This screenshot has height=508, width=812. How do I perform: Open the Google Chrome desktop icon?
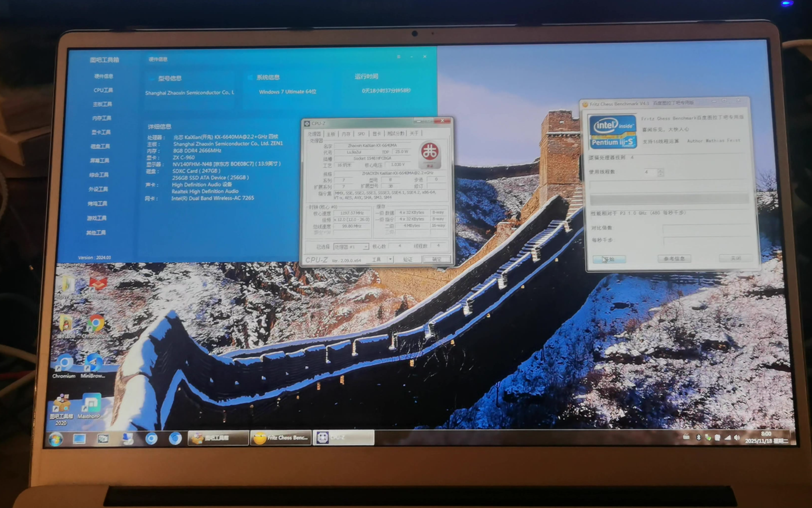click(95, 325)
